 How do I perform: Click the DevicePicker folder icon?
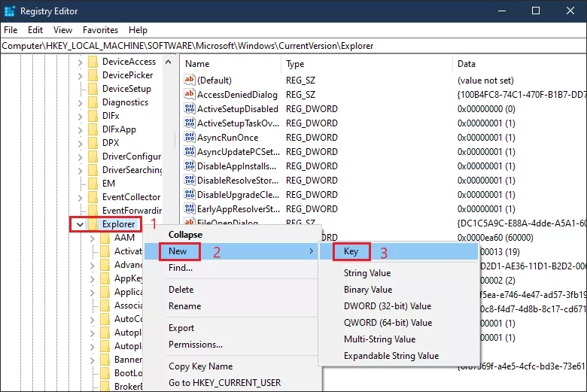93,75
